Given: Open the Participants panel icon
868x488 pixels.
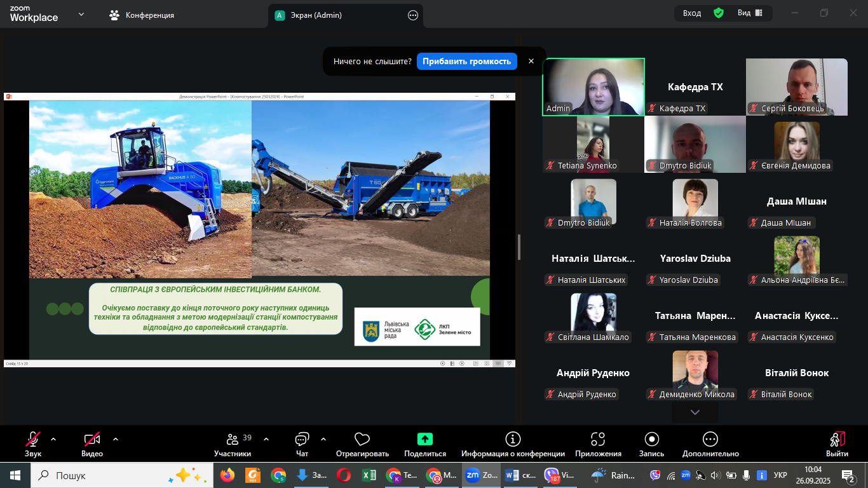Looking at the screenshot, I should [x=232, y=440].
